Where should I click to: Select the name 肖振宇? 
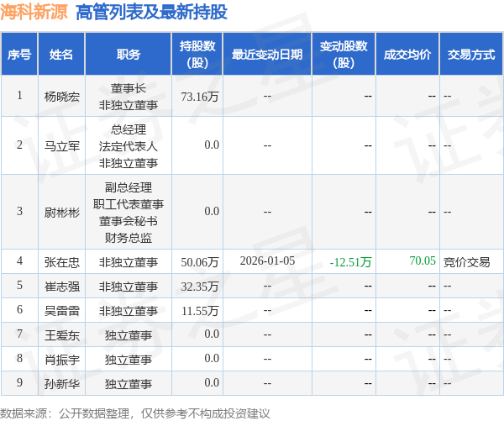(61, 360)
